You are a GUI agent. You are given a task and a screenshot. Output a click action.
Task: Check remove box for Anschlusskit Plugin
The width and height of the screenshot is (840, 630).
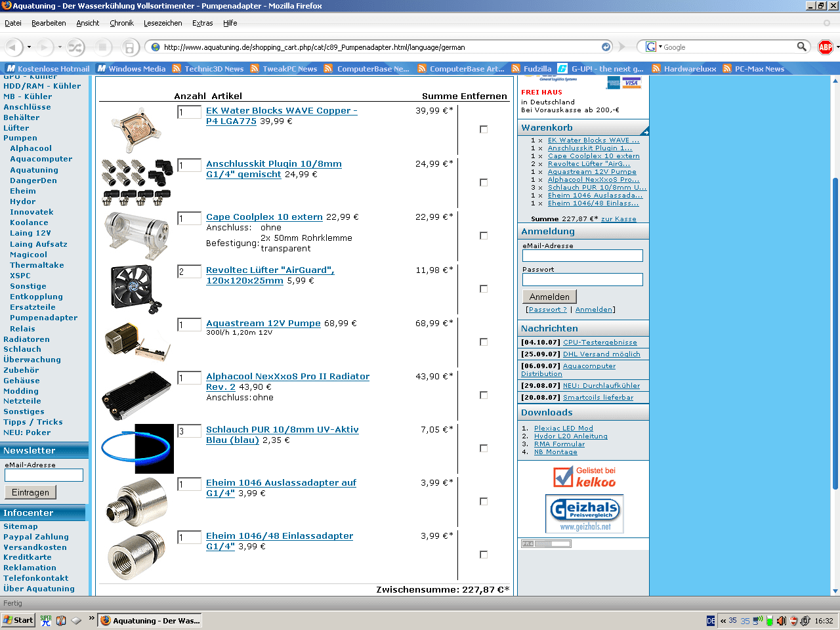point(484,182)
